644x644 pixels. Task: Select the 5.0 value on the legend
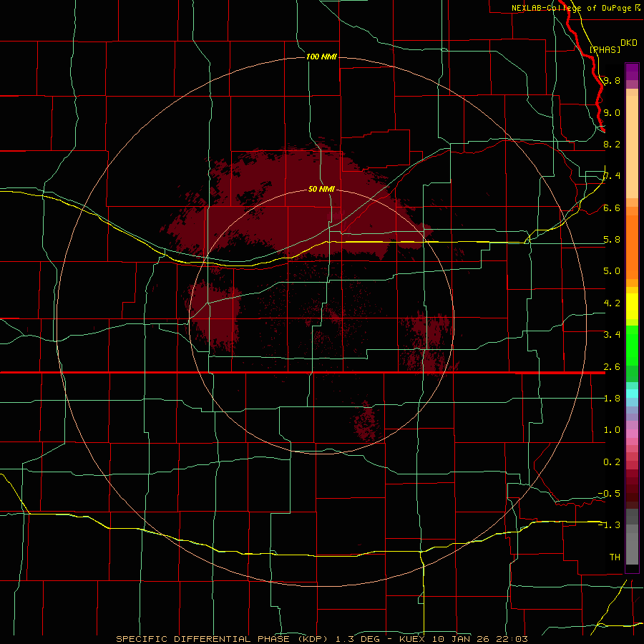tap(612, 270)
